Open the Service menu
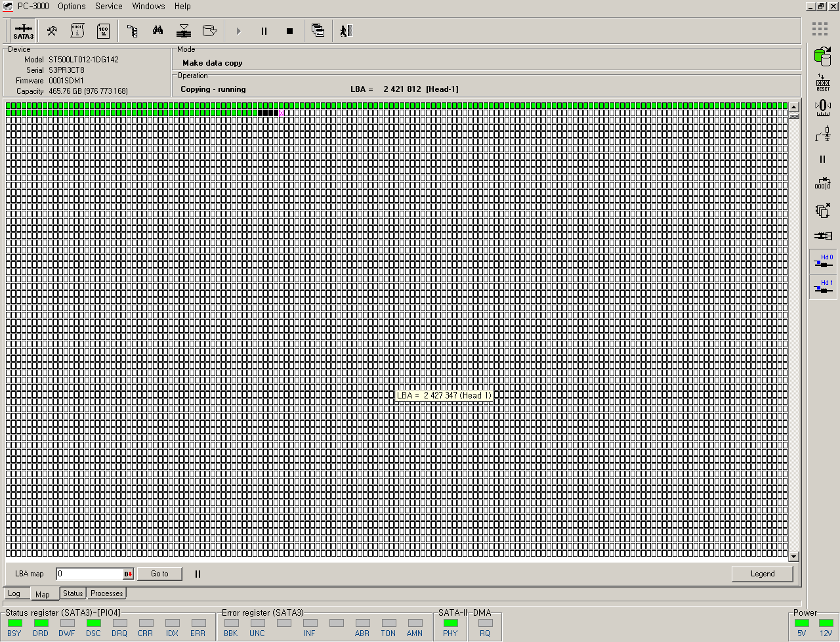Viewport: 840px width, 642px height. (108, 7)
